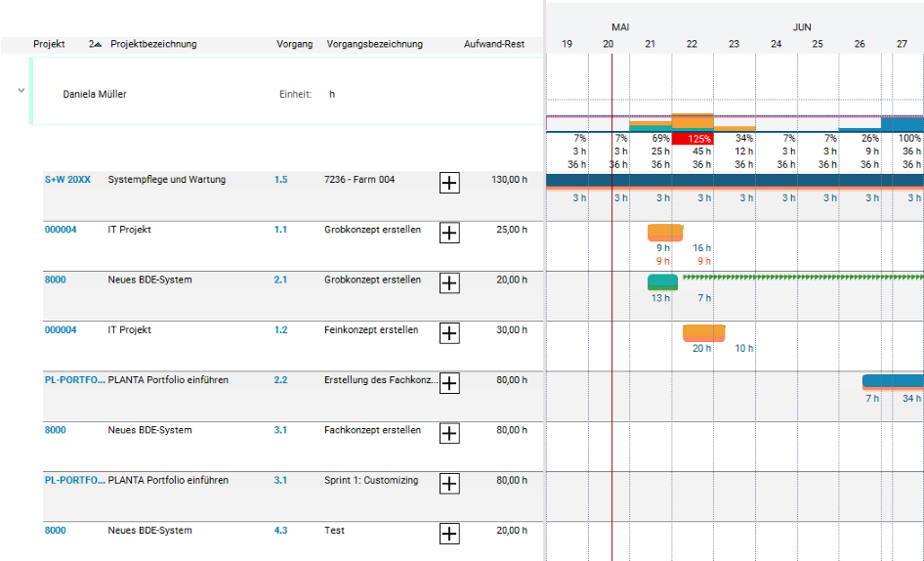The width and height of the screenshot is (924, 561).
Task: Click plus icon for IT Projekt Grobkonzept erstellen
Action: (449, 233)
